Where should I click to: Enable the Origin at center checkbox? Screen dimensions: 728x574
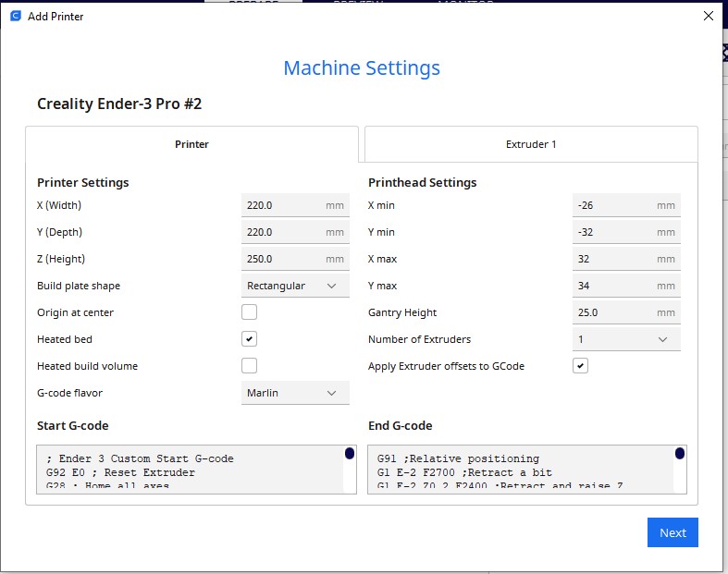249,312
